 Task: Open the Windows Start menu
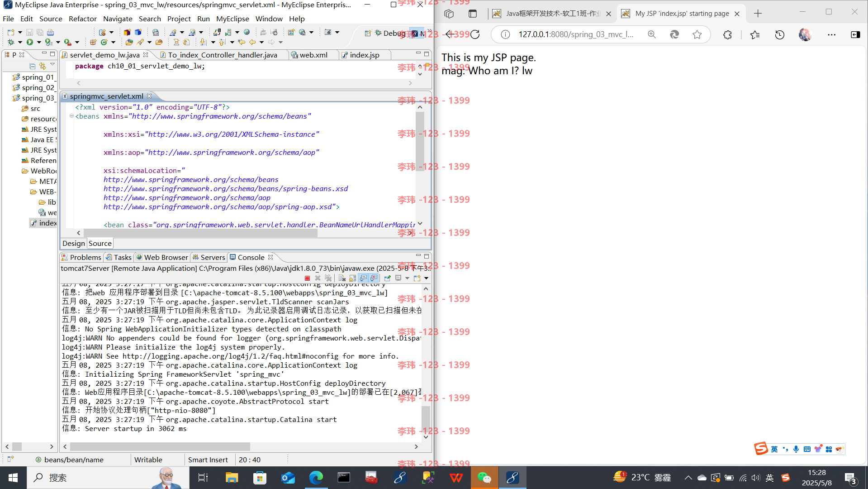tap(13, 478)
